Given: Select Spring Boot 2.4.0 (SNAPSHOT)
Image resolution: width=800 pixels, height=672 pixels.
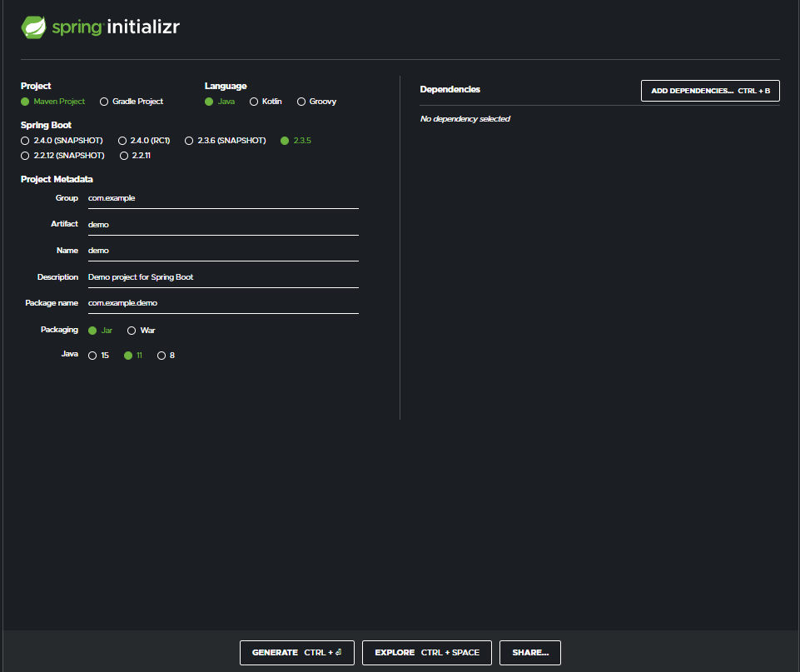Looking at the screenshot, I should pos(62,141).
